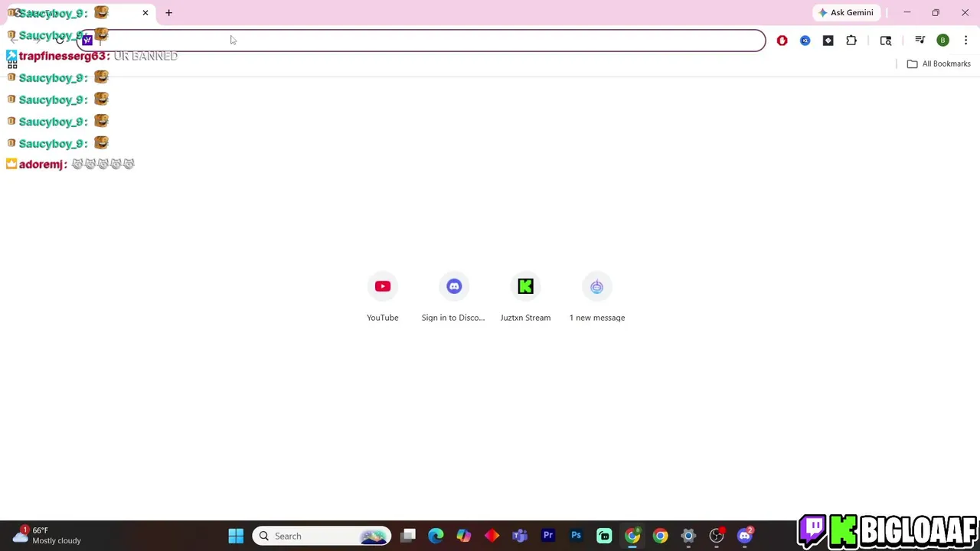The width and height of the screenshot is (980, 551).
Task: Close the current browser tab
Action: click(x=145, y=13)
